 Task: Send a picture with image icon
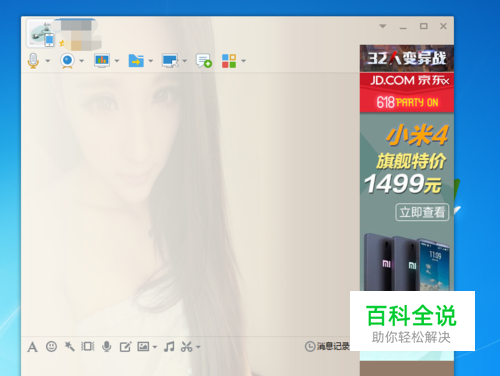143,347
